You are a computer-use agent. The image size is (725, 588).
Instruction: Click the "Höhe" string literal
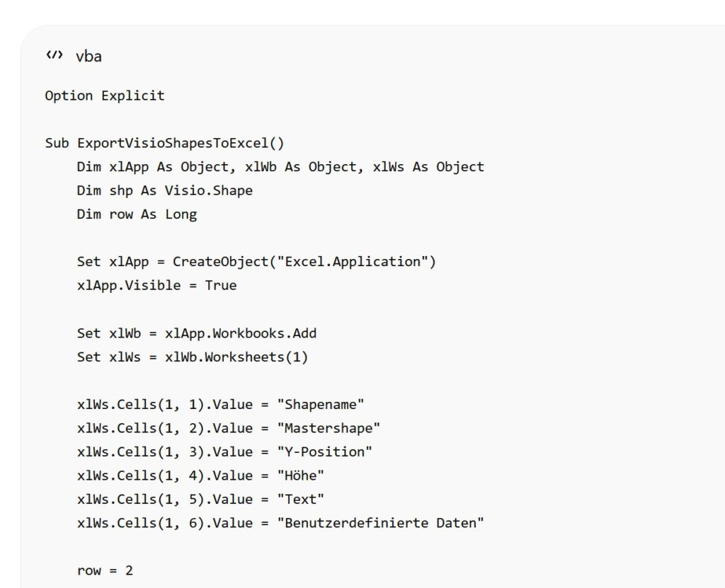[x=300, y=475]
